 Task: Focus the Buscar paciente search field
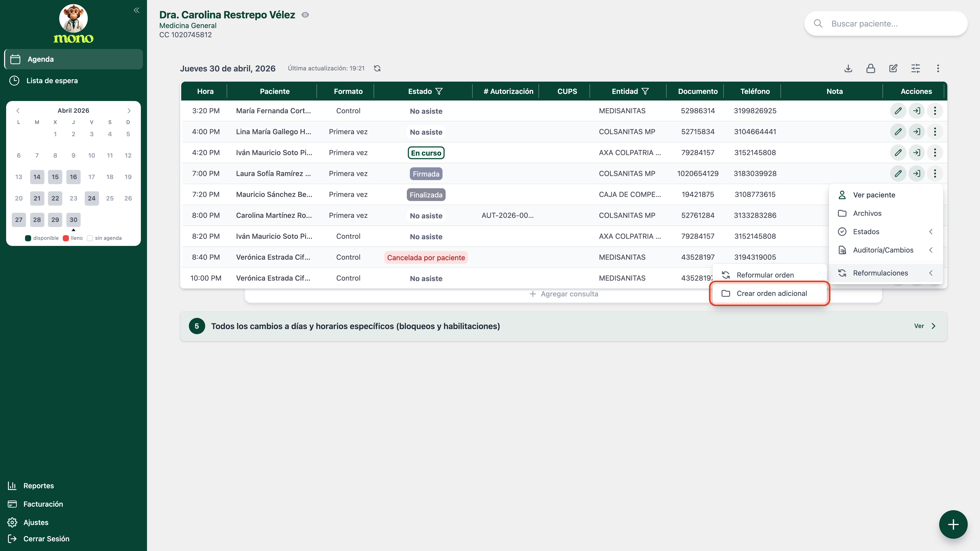886,23
